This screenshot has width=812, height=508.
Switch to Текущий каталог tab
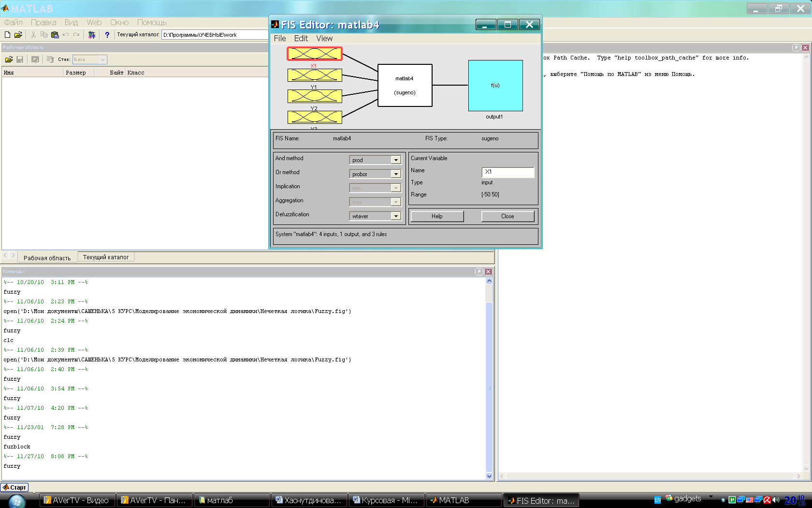coord(106,257)
